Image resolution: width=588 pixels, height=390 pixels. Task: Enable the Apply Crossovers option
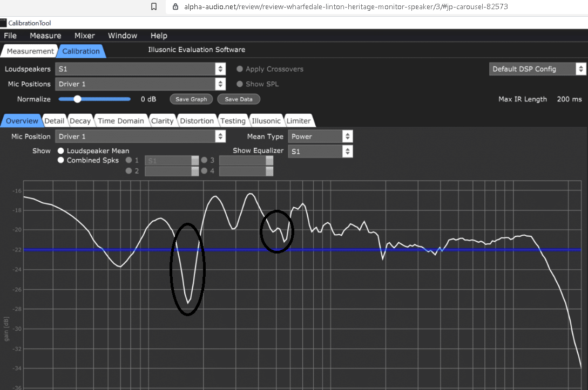click(239, 69)
